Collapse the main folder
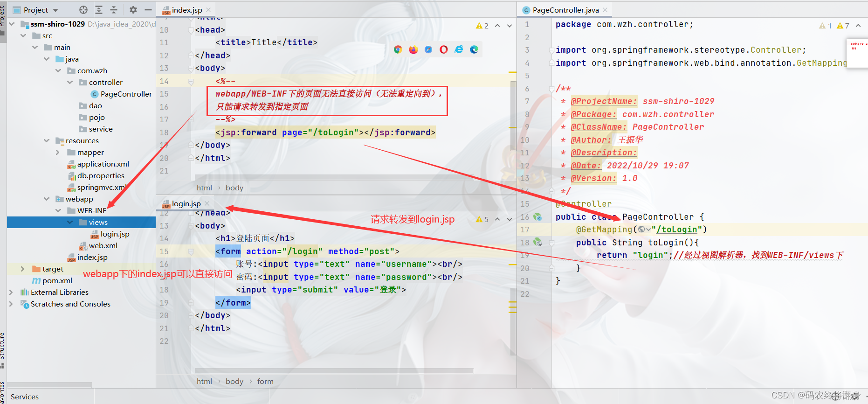Screen dimensions: 868x404 pos(35,47)
